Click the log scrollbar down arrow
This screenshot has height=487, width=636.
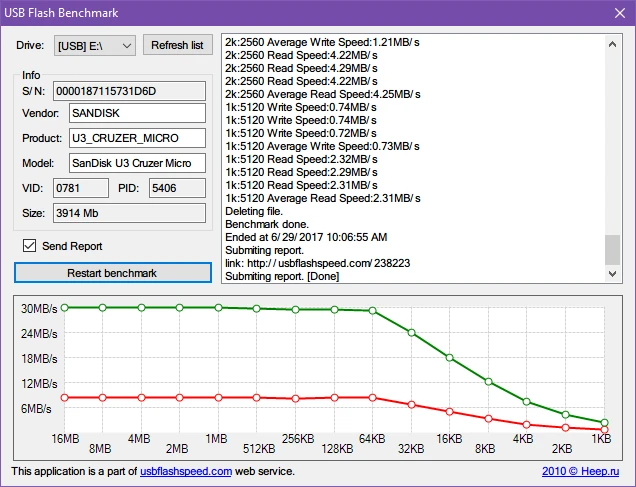(x=613, y=273)
